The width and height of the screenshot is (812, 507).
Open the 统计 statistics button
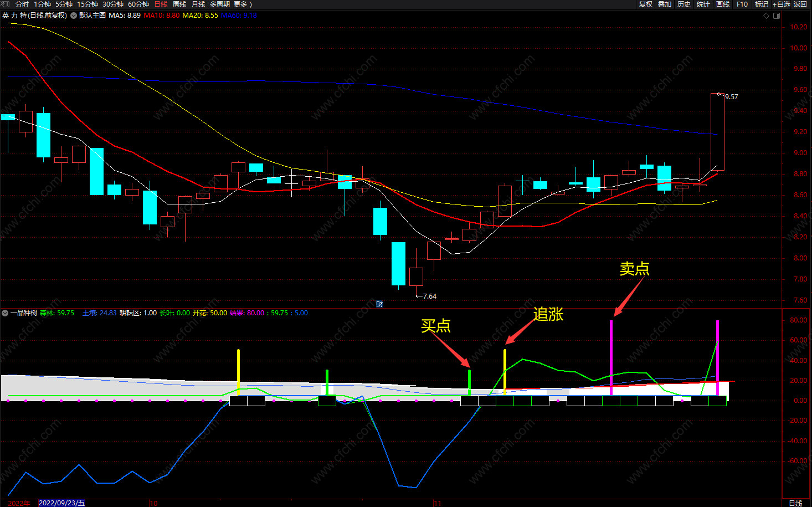[703, 4]
